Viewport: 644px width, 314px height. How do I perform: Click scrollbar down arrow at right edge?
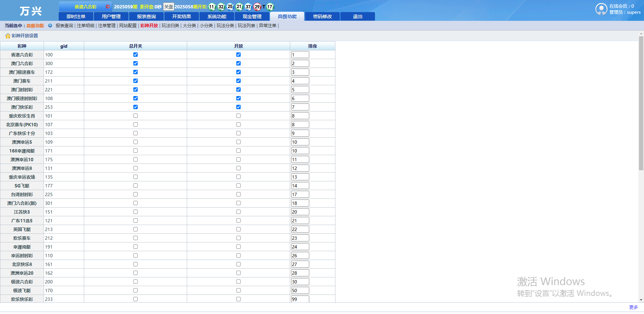pos(641,300)
